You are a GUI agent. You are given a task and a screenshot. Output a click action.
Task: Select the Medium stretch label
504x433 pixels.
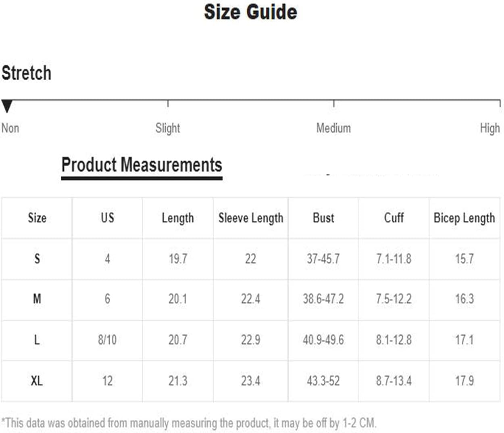click(x=333, y=128)
